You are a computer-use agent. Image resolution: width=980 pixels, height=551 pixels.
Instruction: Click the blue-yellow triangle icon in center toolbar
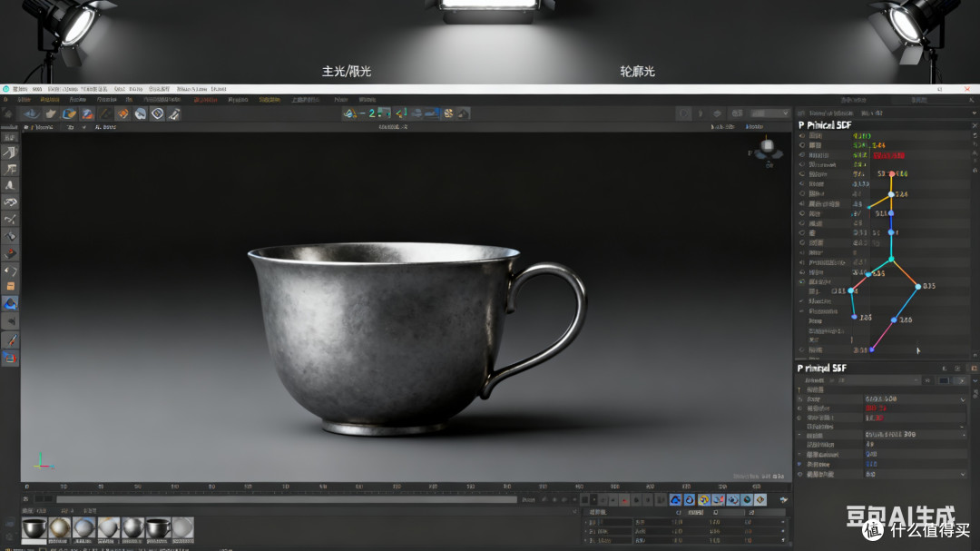(350, 113)
